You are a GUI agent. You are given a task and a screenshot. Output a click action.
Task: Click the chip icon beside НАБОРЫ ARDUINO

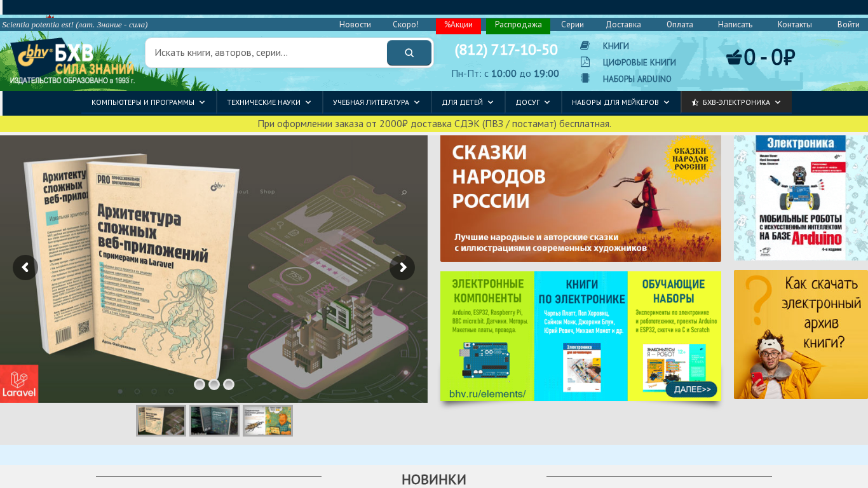(585, 79)
